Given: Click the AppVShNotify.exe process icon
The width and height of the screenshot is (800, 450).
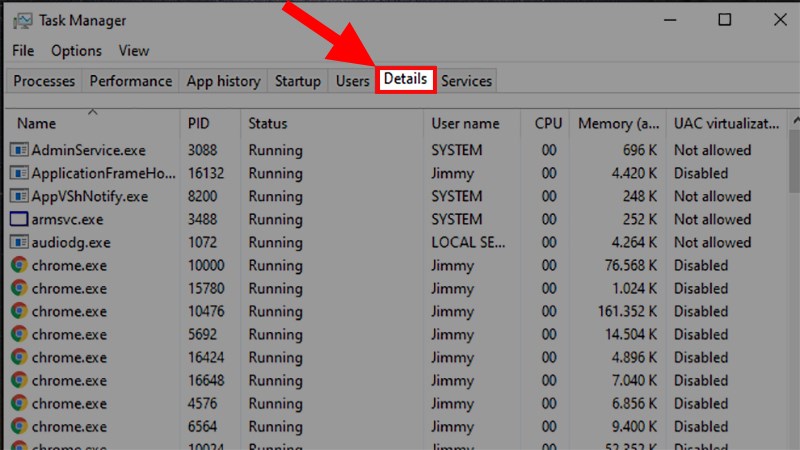Looking at the screenshot, I should (x=19, y=196).
